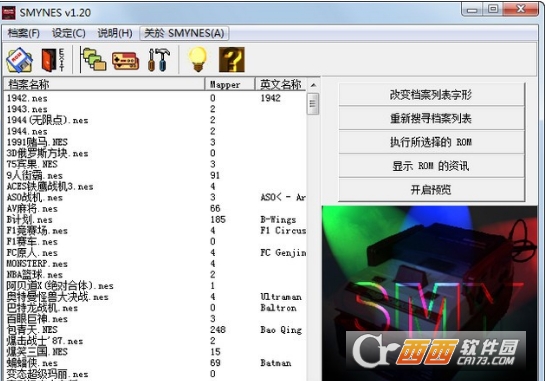Click the SMYNES title bar app icon
546x381 pixels.
(x=9, y=13)
